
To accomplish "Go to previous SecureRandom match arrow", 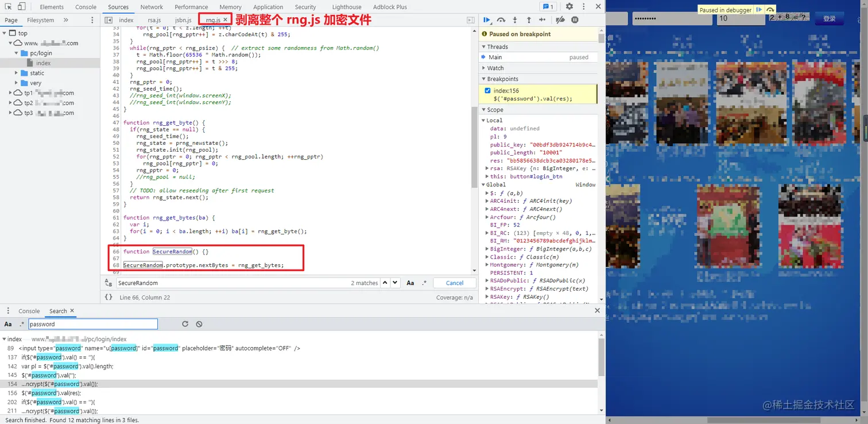I will click(x=385, y=283).
